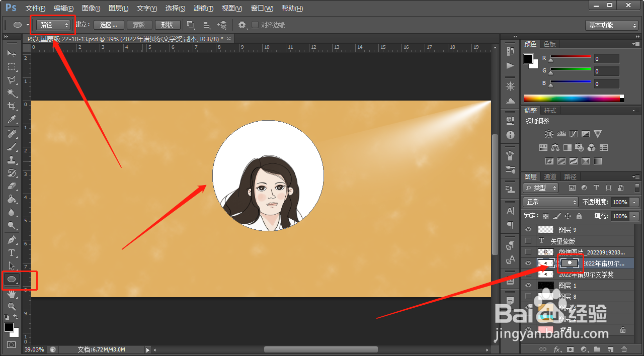
Task: Add a Color Balance adjustment
Action: click(555, 148)
